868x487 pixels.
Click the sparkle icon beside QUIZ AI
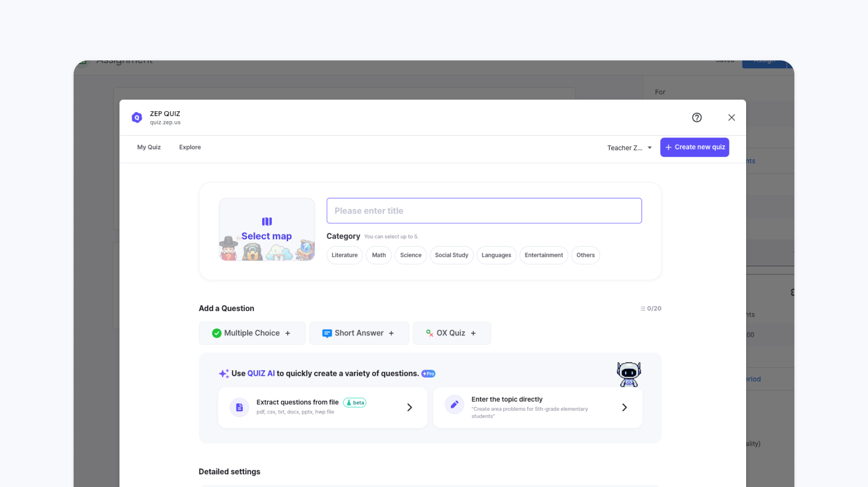[224, 374]
